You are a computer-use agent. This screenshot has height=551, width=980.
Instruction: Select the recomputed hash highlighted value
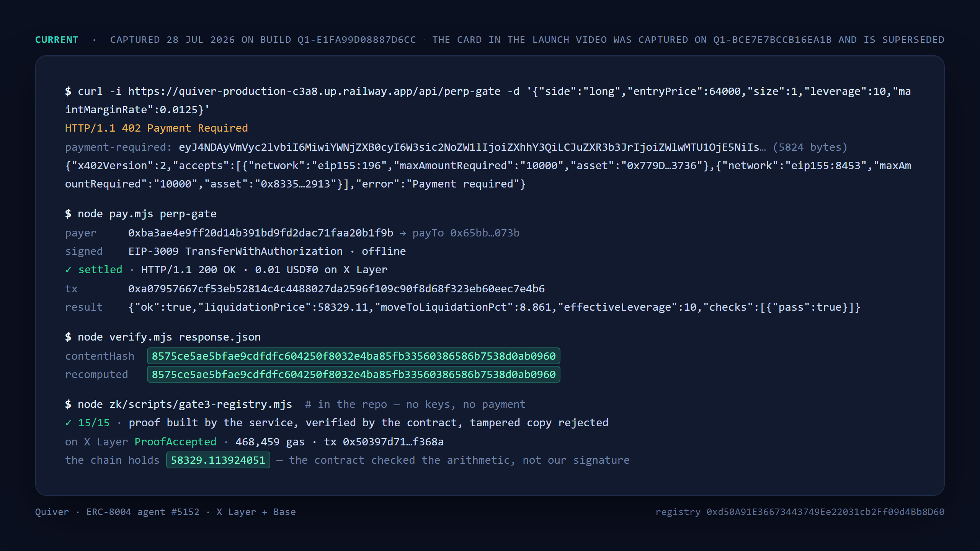[353, 374]
